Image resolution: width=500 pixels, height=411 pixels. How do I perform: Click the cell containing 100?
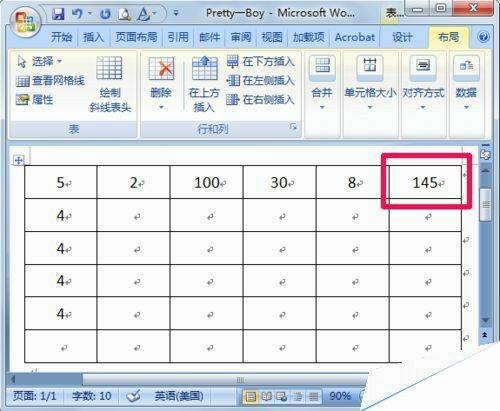click(207, 182)
